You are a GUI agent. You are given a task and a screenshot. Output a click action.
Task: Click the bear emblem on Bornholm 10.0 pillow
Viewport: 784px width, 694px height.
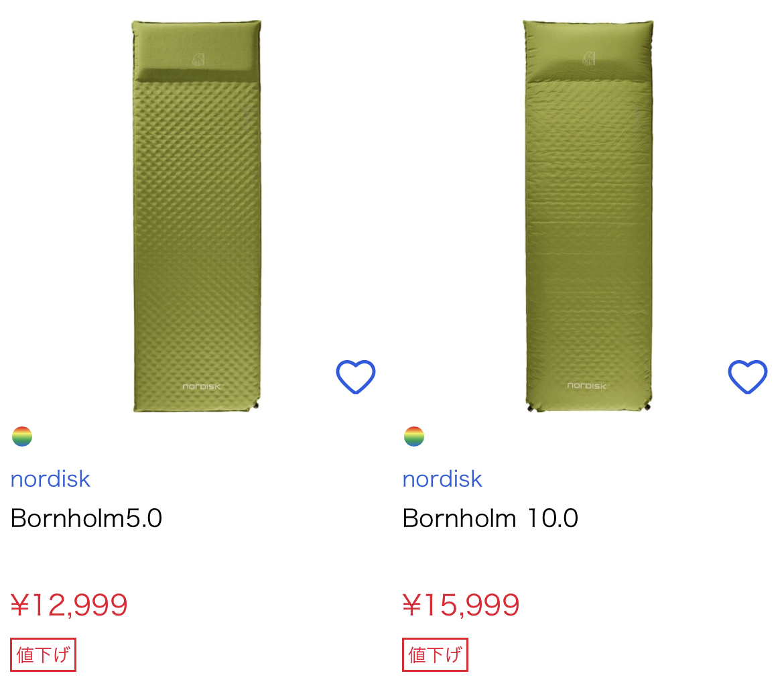pos(588,58)
